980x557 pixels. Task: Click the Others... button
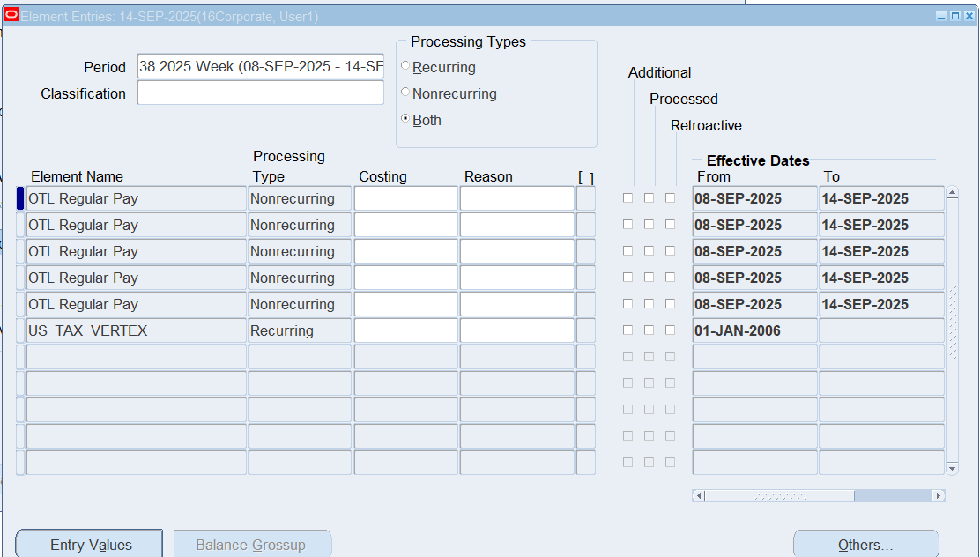(x=865, y=544)
